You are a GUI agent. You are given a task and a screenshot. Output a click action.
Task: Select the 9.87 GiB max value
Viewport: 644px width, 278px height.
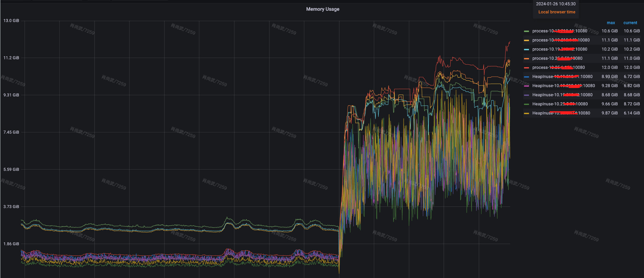[x=609, y=113]
